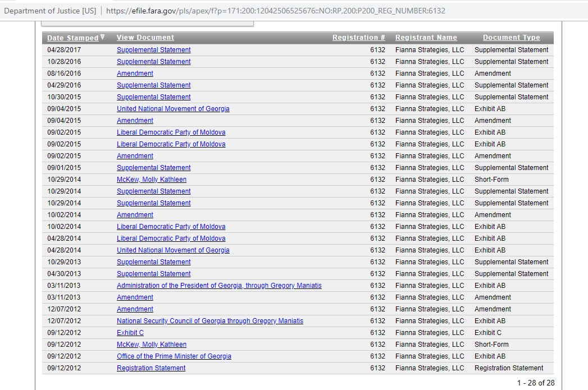Open the 08/16/2016 Amendment document
Viewport: 588px width, 390px height.
135,74
